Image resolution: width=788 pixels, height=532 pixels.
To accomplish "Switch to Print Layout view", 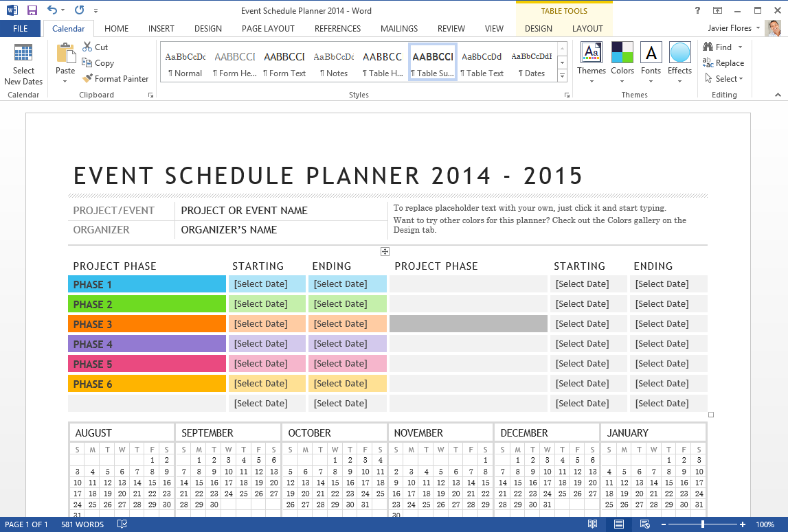I will click(618, 524).
